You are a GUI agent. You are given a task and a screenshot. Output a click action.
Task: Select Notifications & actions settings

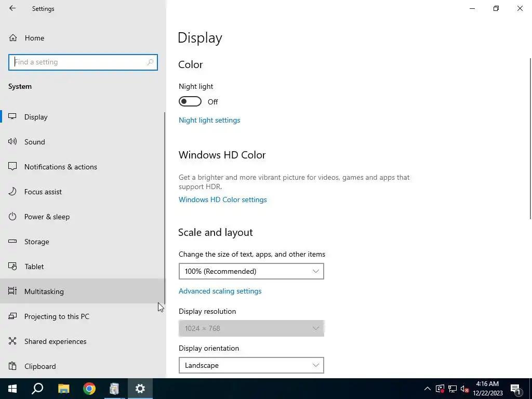(x=83, y=167)
